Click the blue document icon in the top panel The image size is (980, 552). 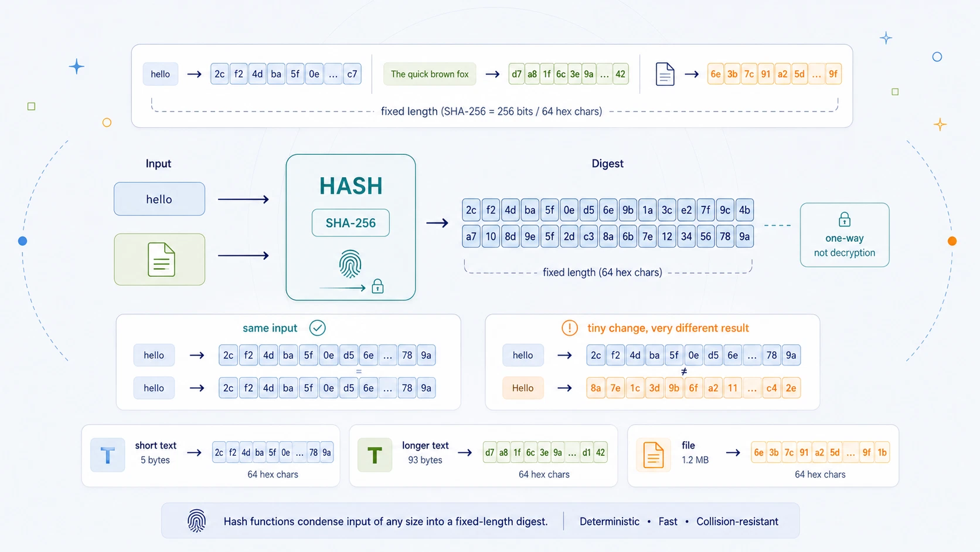665,74
